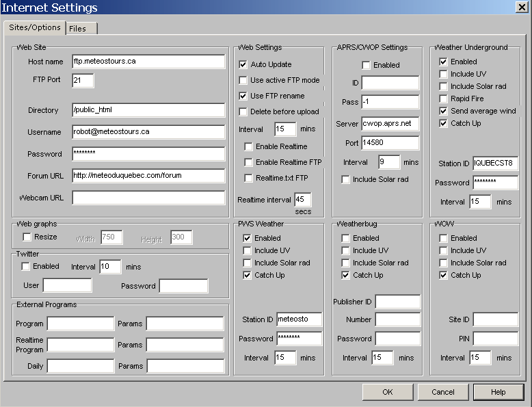532x407 pixels.
Task: Uncheck Send average wind option
Action: [x=443, y=111]
